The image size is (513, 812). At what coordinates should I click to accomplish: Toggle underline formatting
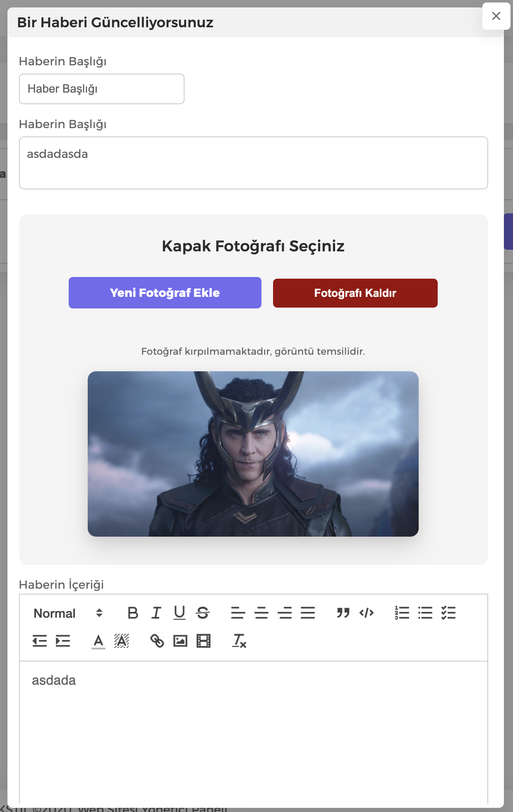pos(179,613)
